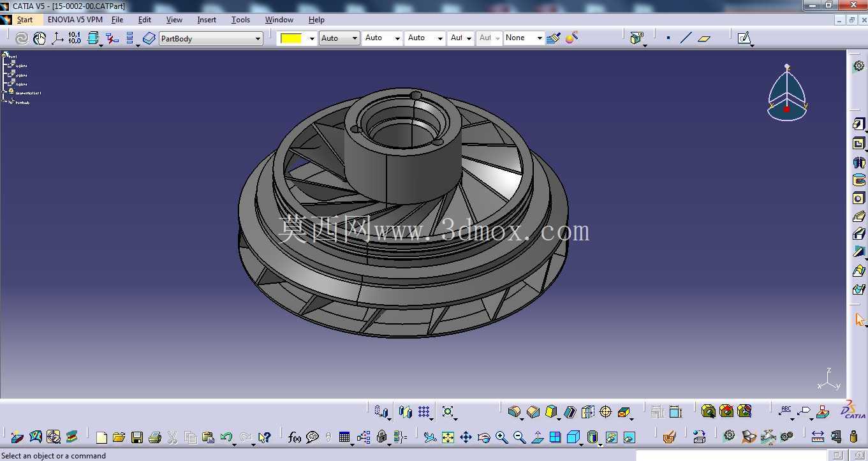Click the Normal View icon
Viewport: 868px width, 461px height.
(x=538, y=437)
